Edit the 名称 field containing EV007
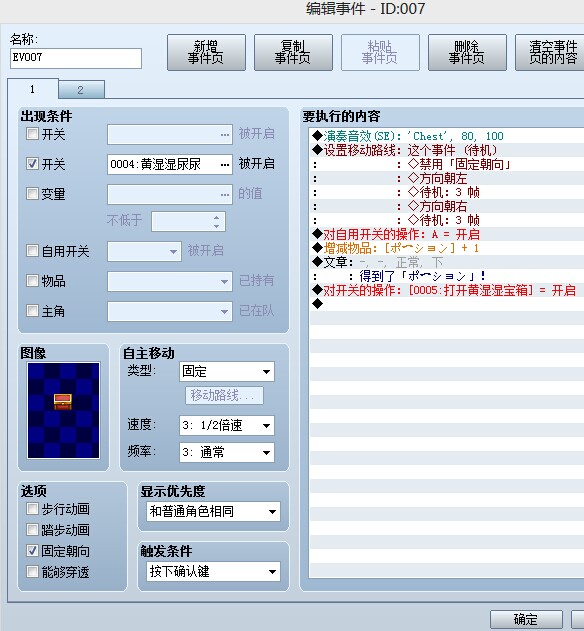Image resolution: width=584 pixels, height=631 pixels. click(x=76, y=58)
